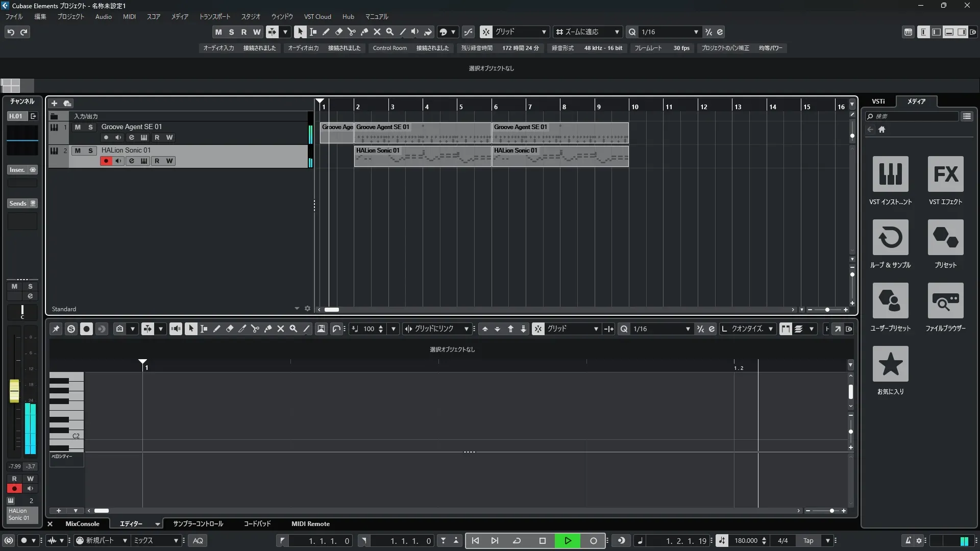Open the トランスポート menu
980x551 pixels.
tap(214, 16)
